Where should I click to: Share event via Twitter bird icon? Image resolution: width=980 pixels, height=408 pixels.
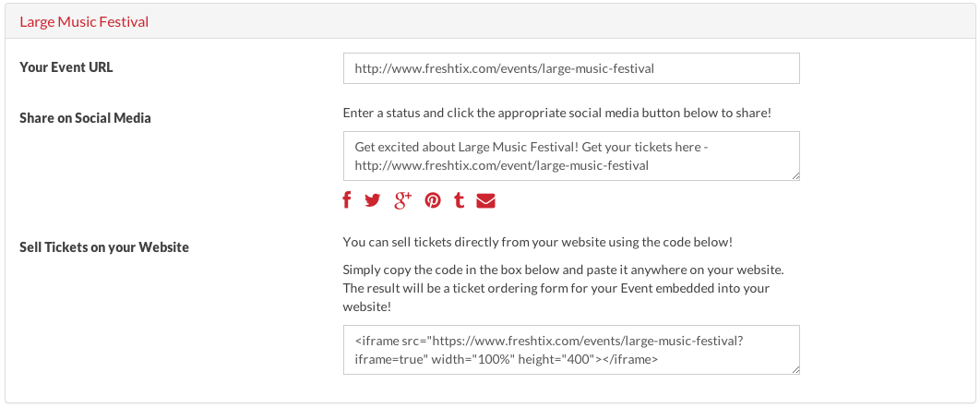tap(373, 200)
